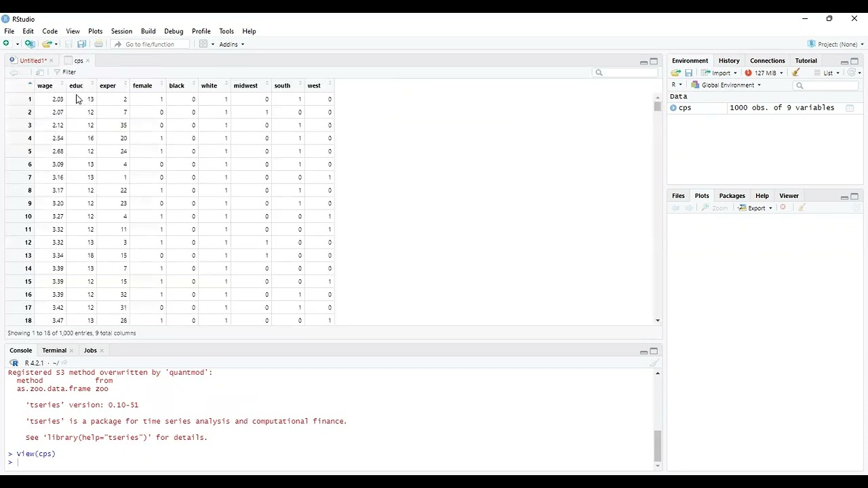Open the Viewer tab
This screenshot has height=488, width=868.
tap(789, 196)
